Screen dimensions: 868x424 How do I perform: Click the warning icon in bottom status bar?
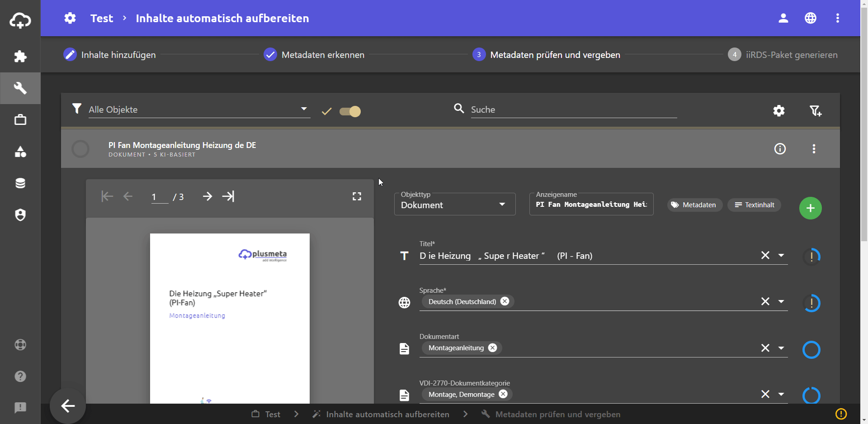click(x=841, y=414)
